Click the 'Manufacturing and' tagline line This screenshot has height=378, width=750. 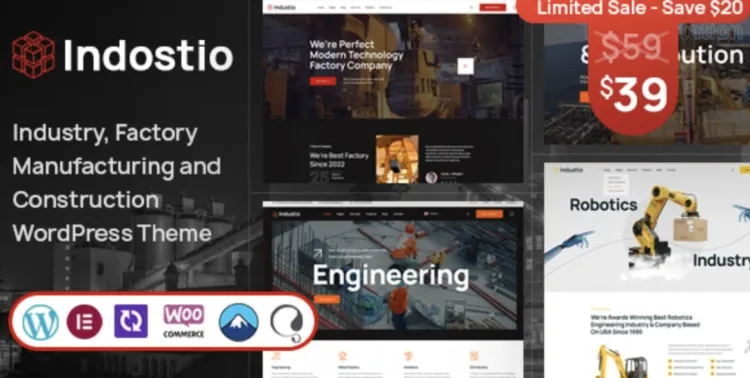[x=117, y=166]
